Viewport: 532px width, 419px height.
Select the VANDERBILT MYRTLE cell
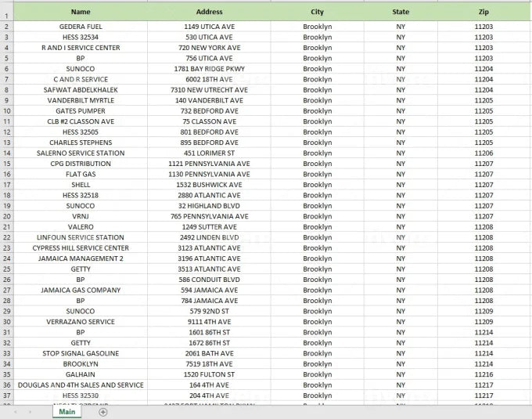pyautogui.click(x=81, y=100)
